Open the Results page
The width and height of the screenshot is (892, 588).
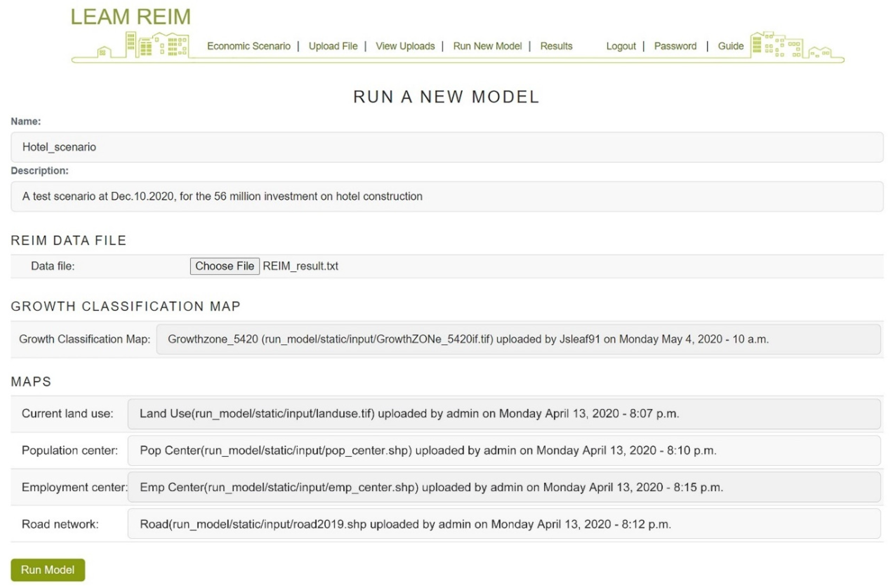(x=556, y=46)
